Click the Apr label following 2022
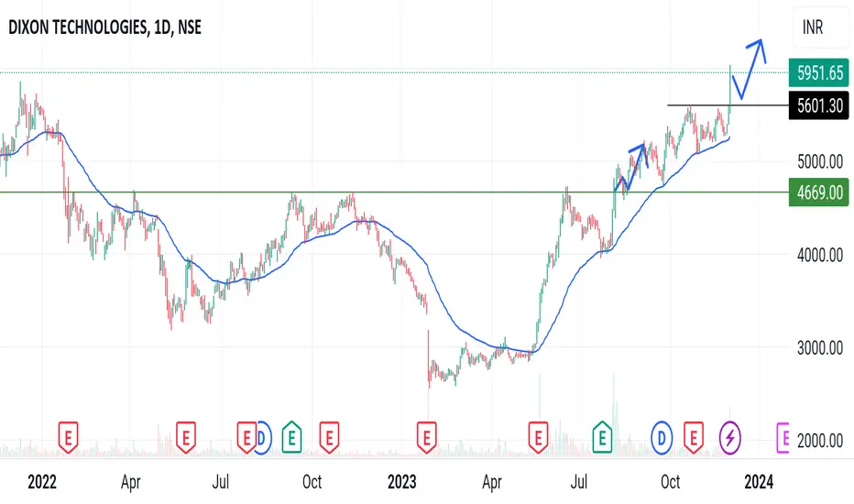This screenshot has height=504, width=854. [x=131, y=482]
